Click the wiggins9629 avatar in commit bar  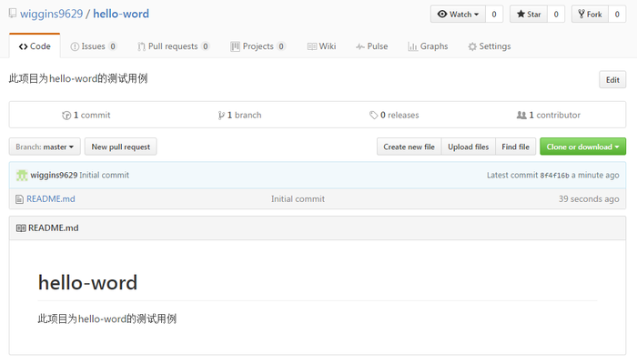click(22, 175)
